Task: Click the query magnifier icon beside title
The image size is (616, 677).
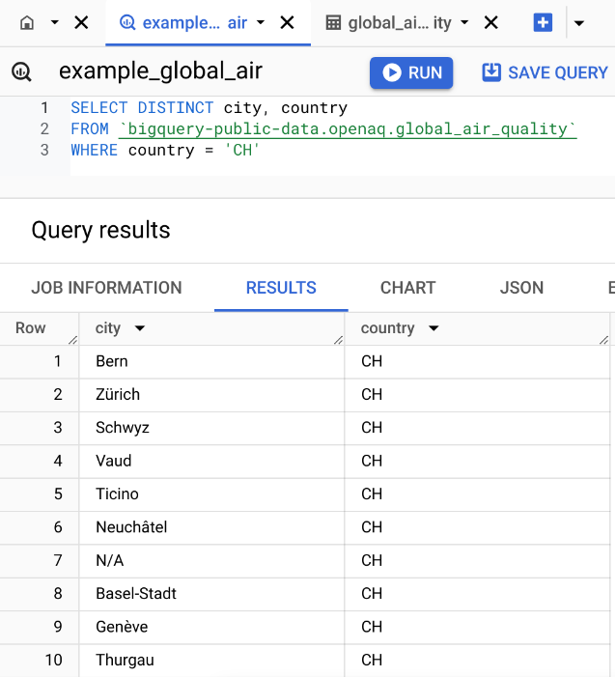Action: [x=21, y=71]
